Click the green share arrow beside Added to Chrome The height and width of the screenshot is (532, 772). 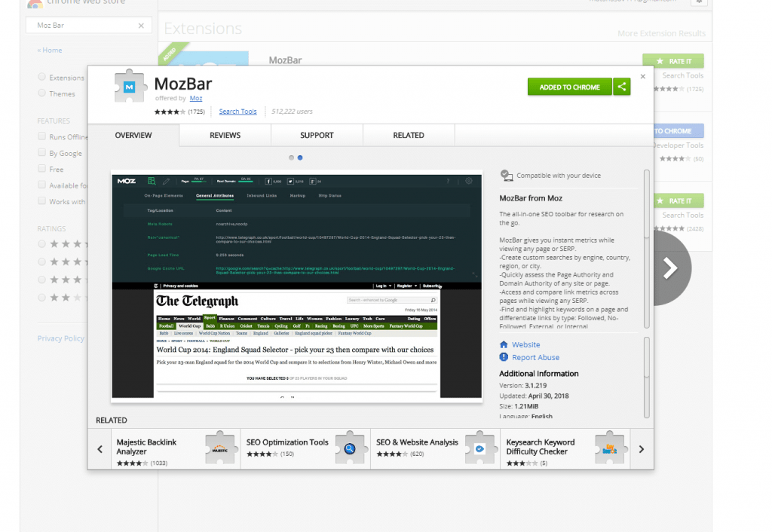[622, 87]
